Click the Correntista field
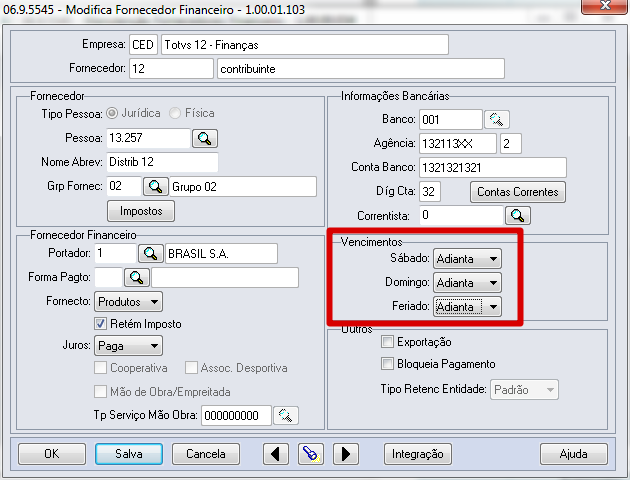The image size is (630, 480). pos(461,215)
